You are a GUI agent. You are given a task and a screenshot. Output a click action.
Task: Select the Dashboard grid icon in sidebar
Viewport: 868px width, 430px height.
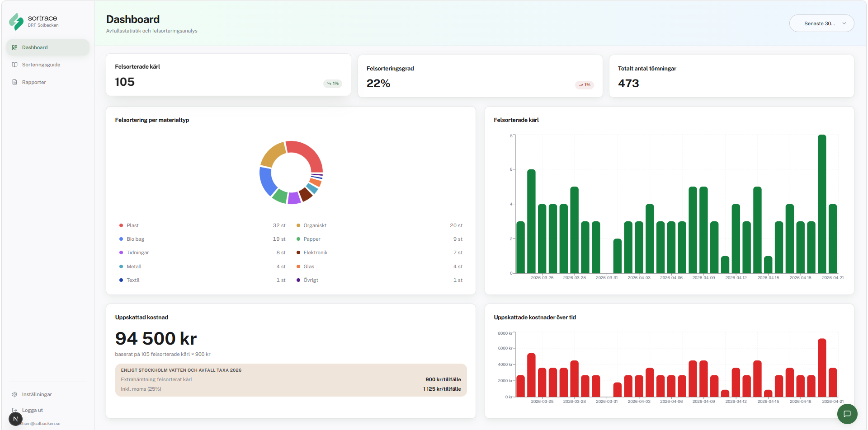click(x=15, y=47)
